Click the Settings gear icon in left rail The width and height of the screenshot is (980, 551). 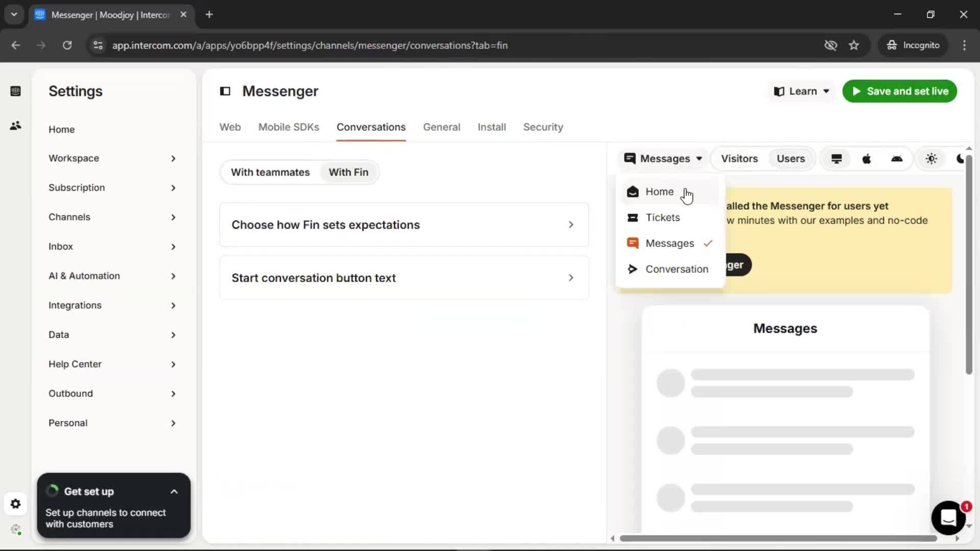pyautogui.click(x=15, y=504)
